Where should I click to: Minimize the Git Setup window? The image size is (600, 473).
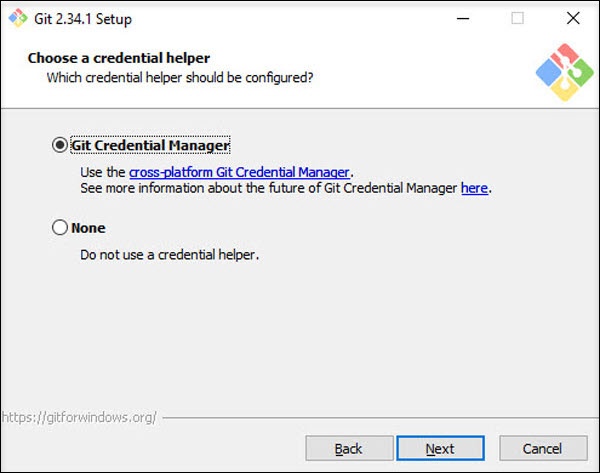[x=461, y=18]
